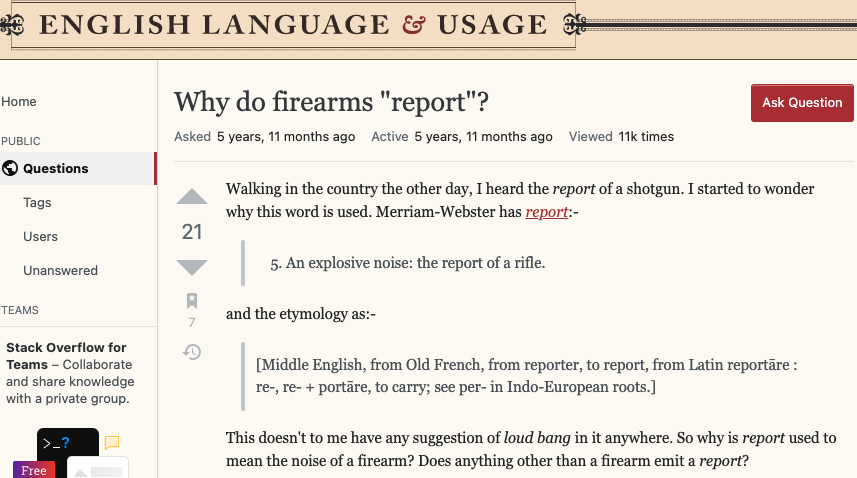
Task: Click the italic words 'loud bang'
Action: click(537, 438)
